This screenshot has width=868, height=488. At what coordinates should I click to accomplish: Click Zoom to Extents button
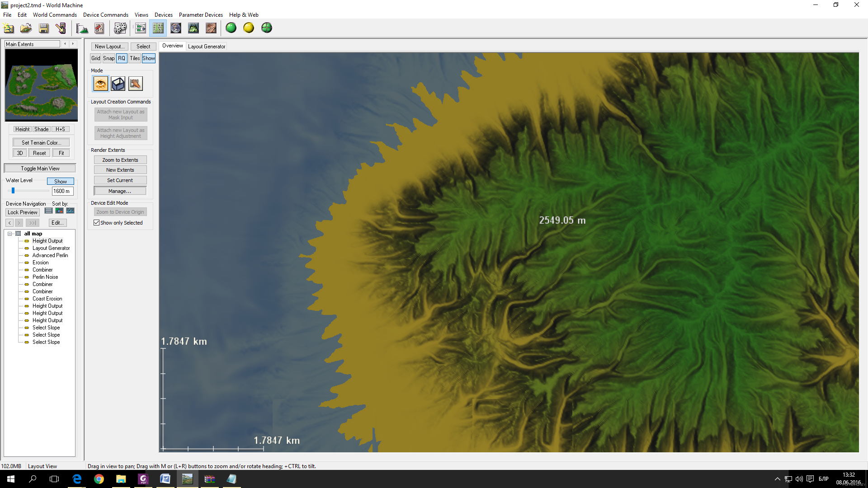(120, 160)
